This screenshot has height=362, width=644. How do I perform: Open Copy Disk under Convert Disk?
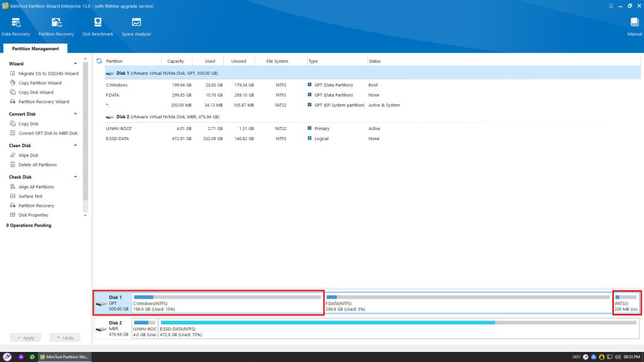coord(28,124)
